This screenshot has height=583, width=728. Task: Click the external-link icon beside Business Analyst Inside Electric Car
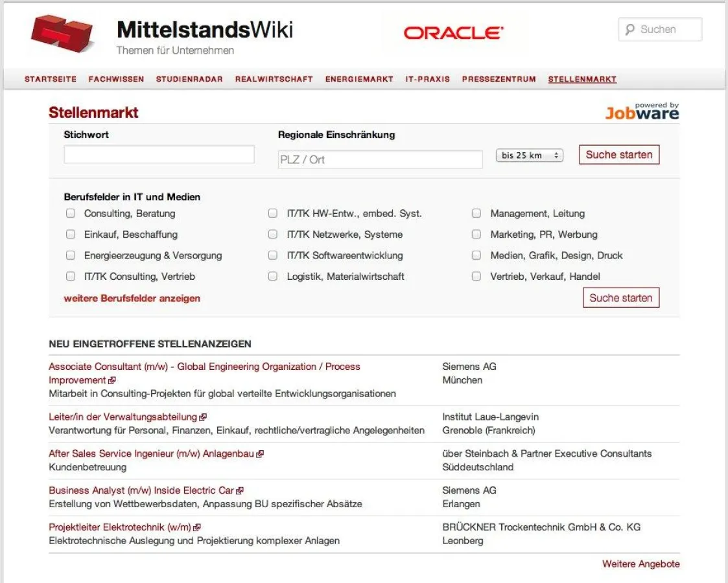tap(241, 490)
